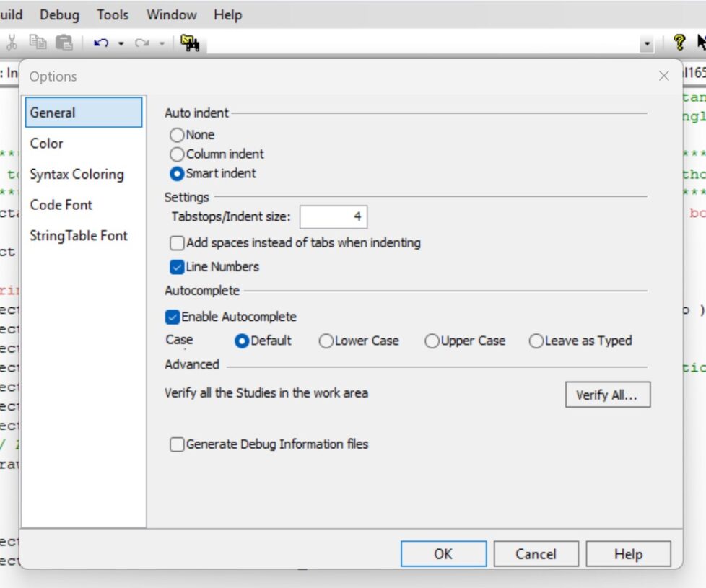Click the Undo toolbar icon
706x588 pixels.
pos(101,43)
